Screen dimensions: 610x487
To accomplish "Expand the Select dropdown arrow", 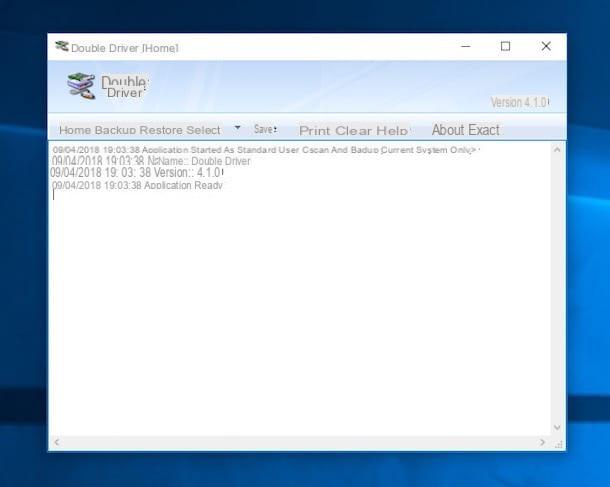I will 237,128.
